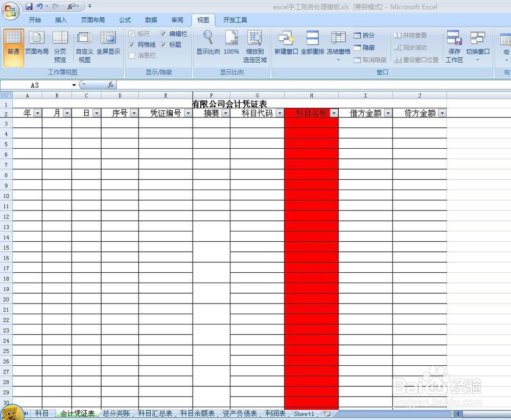Click 取消隐藏 unhide window

(370, 60)
